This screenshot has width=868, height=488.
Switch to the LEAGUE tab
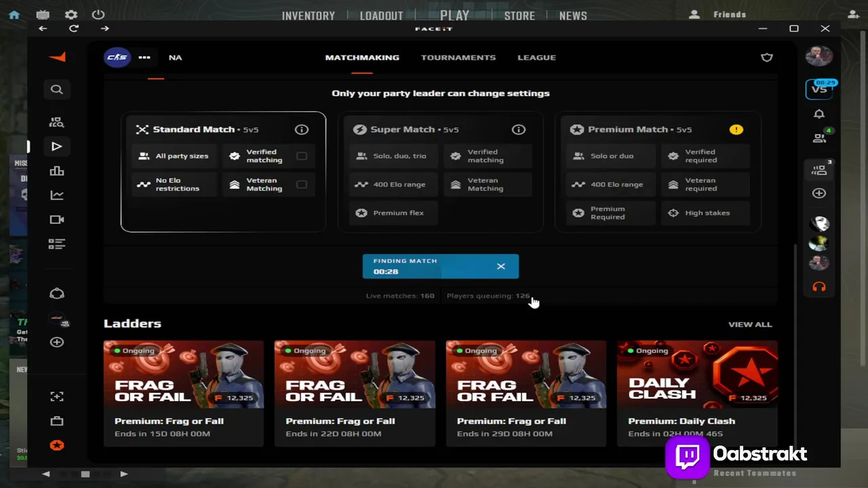click(536, 58)
